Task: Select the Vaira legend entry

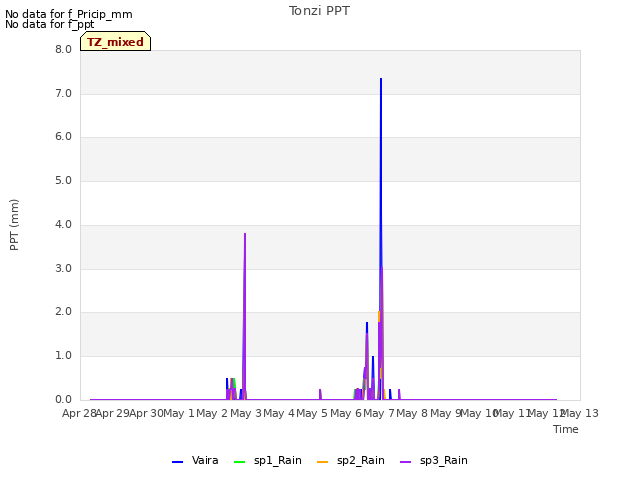Action: coord(195,461)
